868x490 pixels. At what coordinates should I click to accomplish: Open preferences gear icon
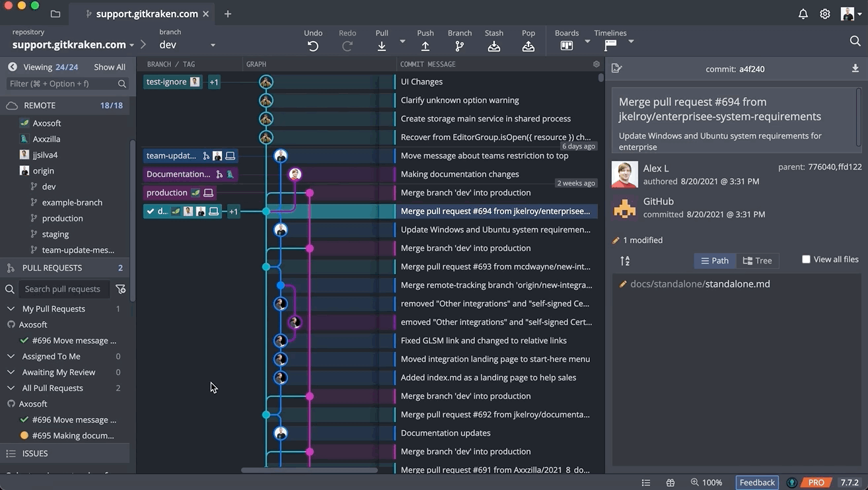coord(825,14)
